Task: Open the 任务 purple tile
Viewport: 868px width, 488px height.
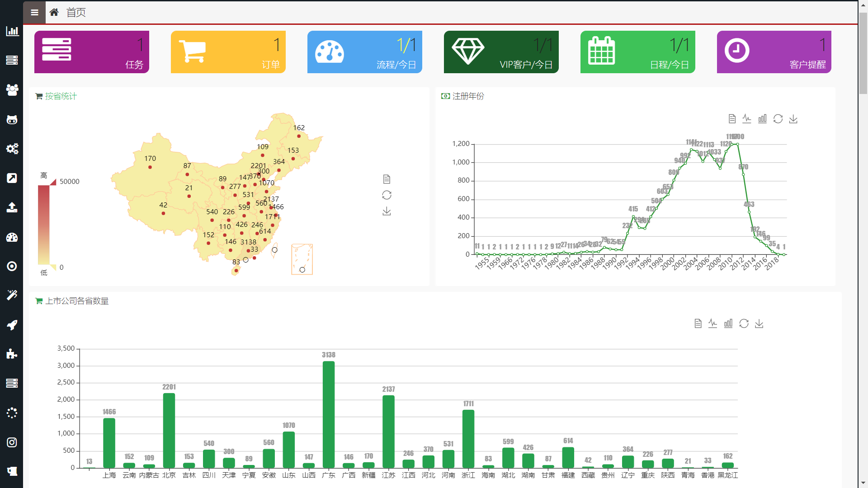Action: coord(92,52)
